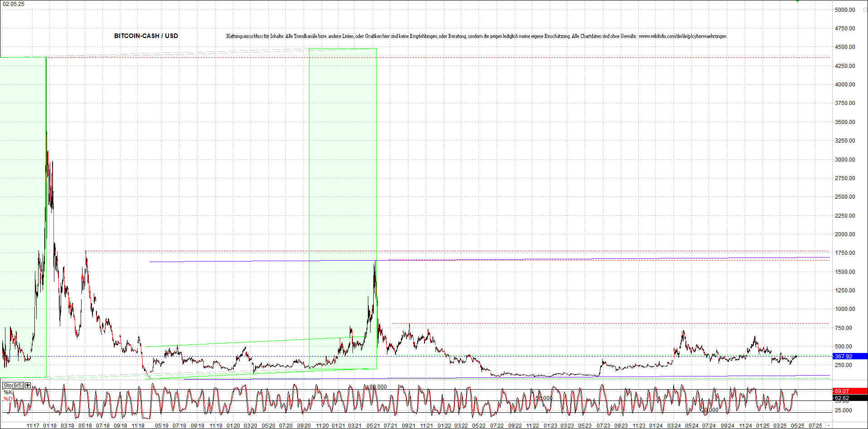Click the minus sign ending the date axis
The image size is (868, 429).
click(829, 425)
